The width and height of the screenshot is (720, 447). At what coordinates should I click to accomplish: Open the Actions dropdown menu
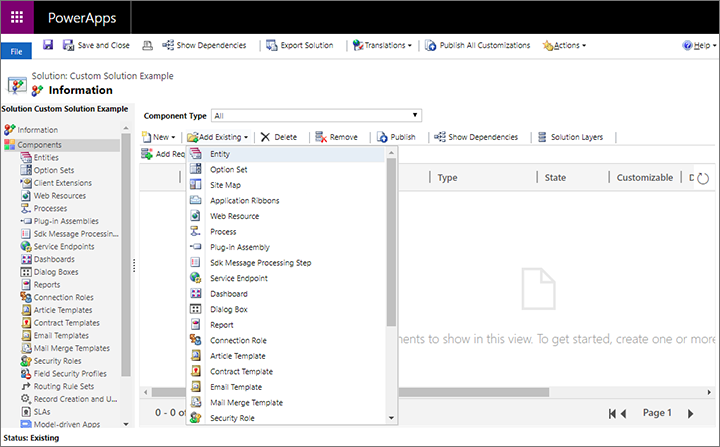pos(564,45)
